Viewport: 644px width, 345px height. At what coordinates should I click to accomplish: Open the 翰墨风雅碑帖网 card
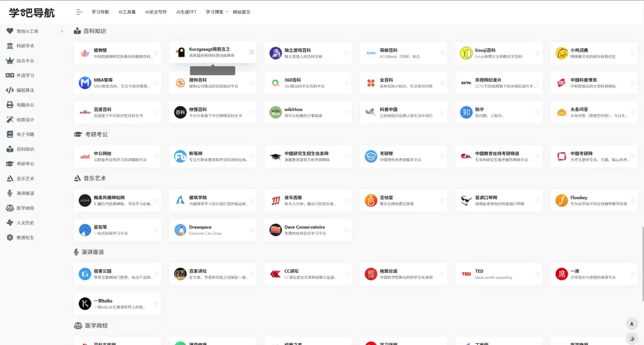pos(117,201)
